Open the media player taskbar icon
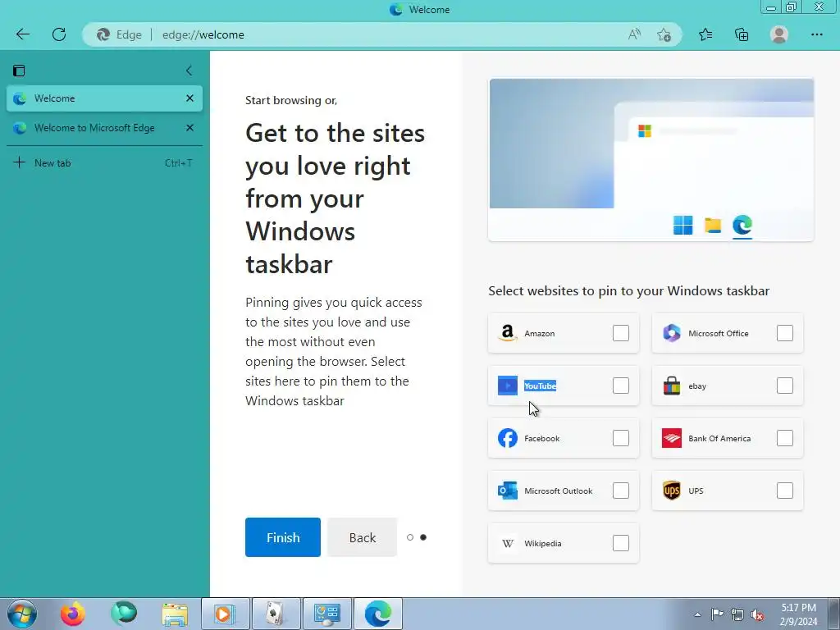The width and height of the screenshot is (840, 630). 225,614
